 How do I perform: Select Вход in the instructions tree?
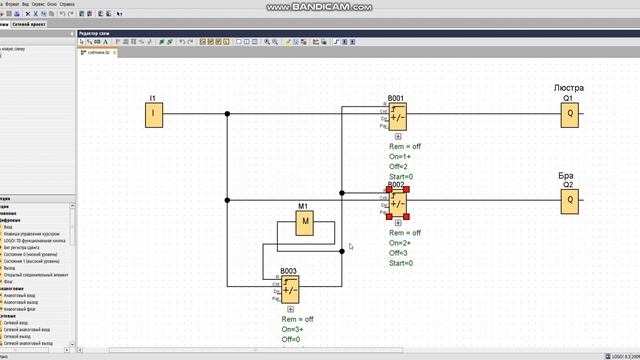8,227
